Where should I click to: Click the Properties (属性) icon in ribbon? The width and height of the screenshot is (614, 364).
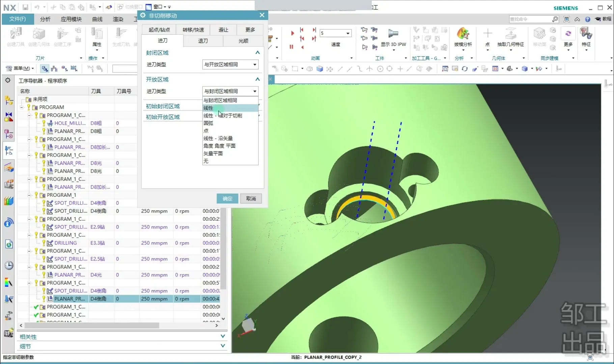coord(97,34)
